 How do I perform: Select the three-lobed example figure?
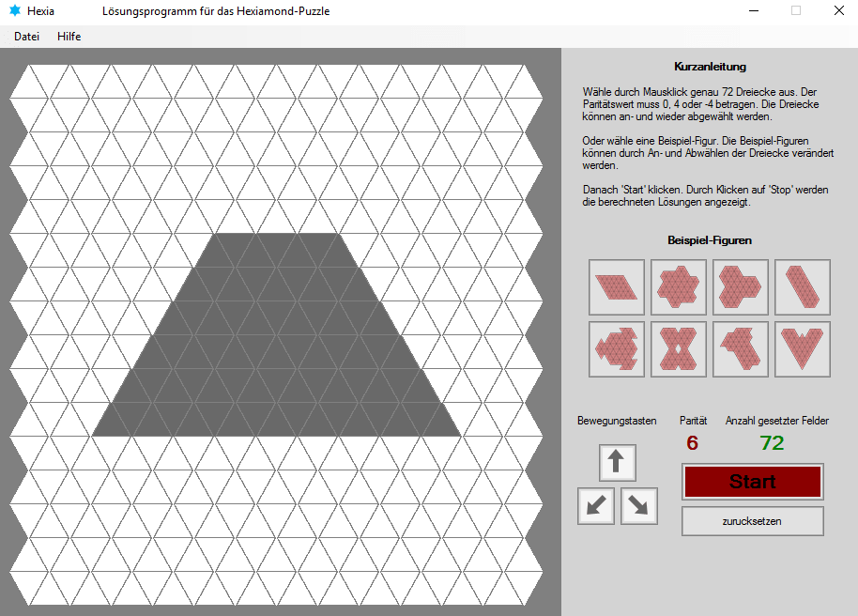741,287
